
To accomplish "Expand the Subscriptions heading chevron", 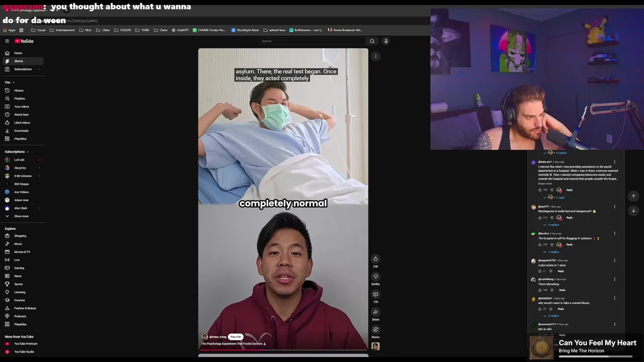I will click(28, 152).
